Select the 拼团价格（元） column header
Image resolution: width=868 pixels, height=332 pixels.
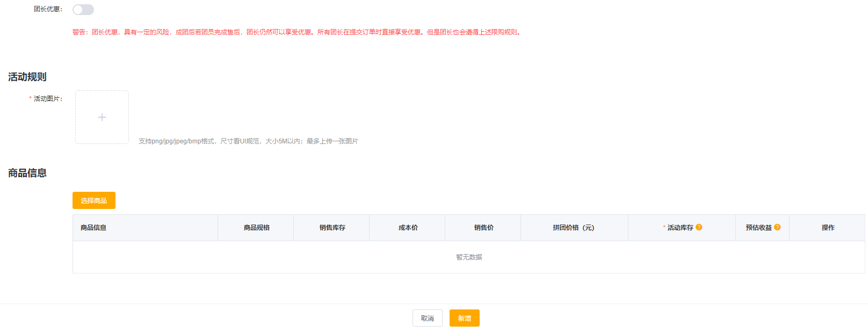click(574, 228)
